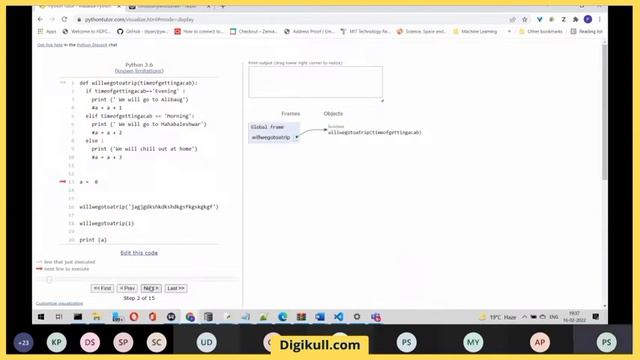Click the Get live help link
640x360 pixels.
click(50, 45)
